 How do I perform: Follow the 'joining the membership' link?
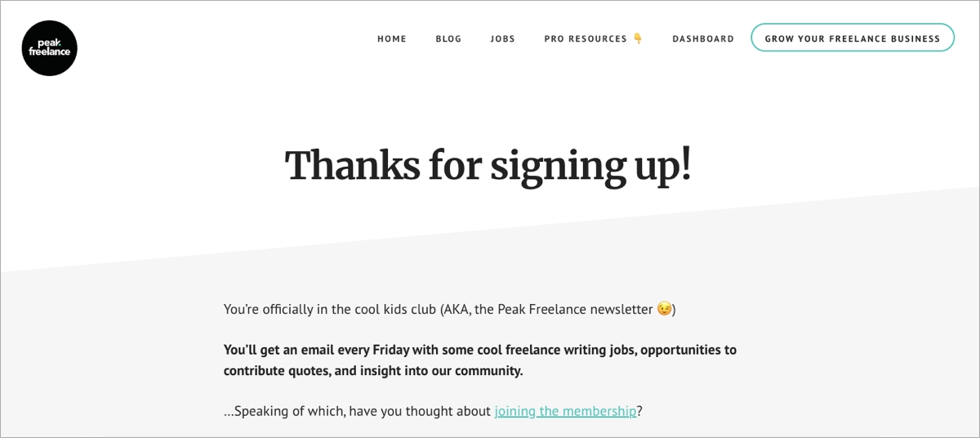(x=565, y=412)
